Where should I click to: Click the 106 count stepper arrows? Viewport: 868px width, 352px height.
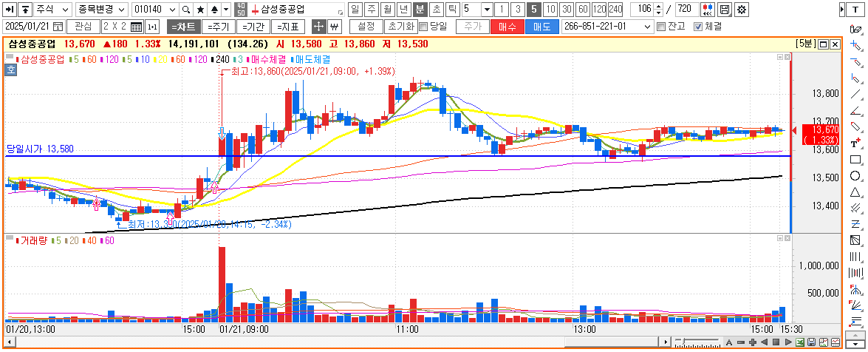click(x=657, y=10)
